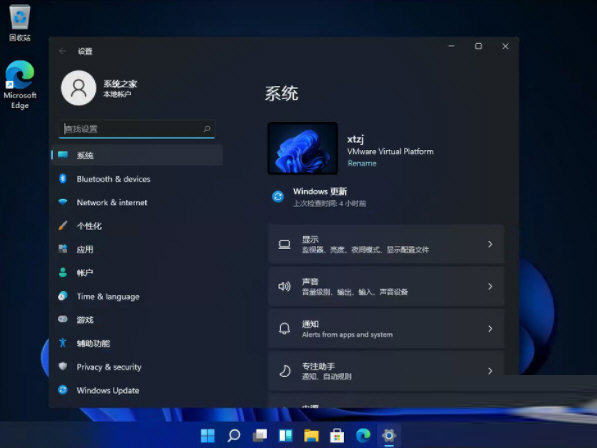Go to Privacy & security
This screenshot has height=448, width=597.
[x=137, y=367]
